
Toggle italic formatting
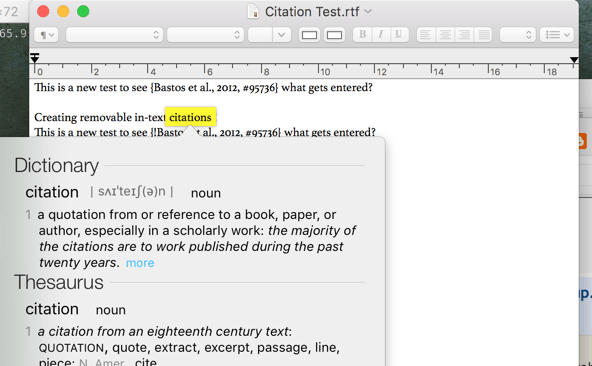[381, 34]
